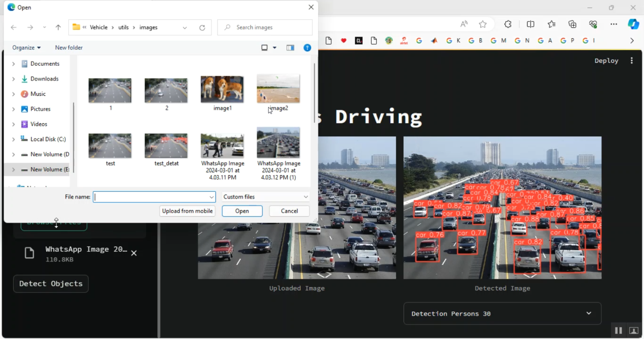Screen dimensions: 644x339
Task: Select the image1 dog thumbnail
Action: click(x=222, y=89)
